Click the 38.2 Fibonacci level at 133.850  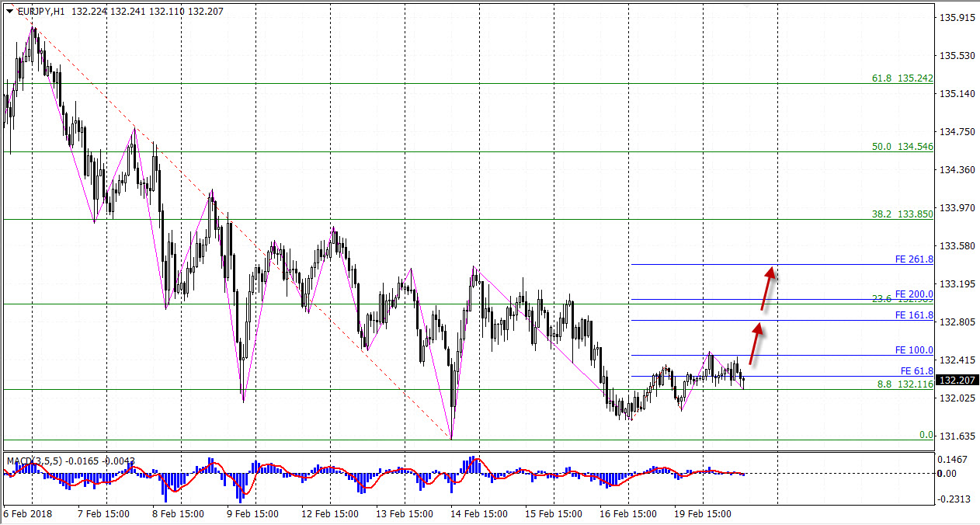coord(902,214)
